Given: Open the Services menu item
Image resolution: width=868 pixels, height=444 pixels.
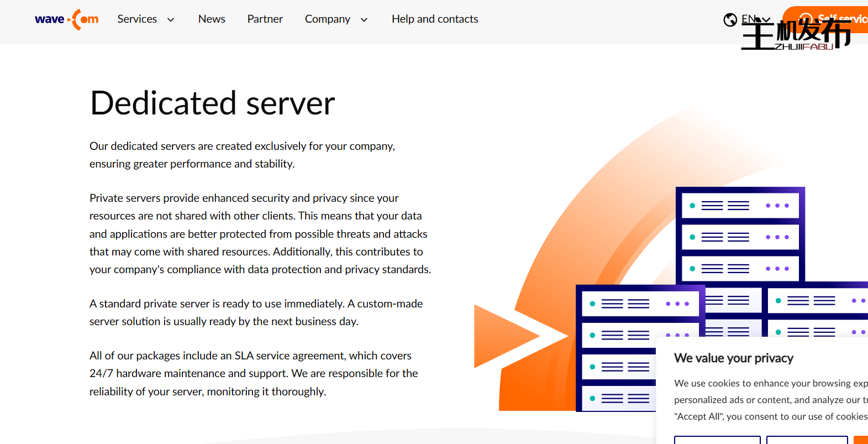Looking at the screenshot, I should [137, 19].
